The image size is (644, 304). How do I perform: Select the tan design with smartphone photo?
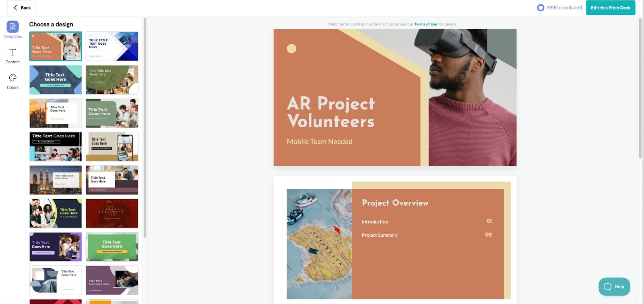point(112,147)
